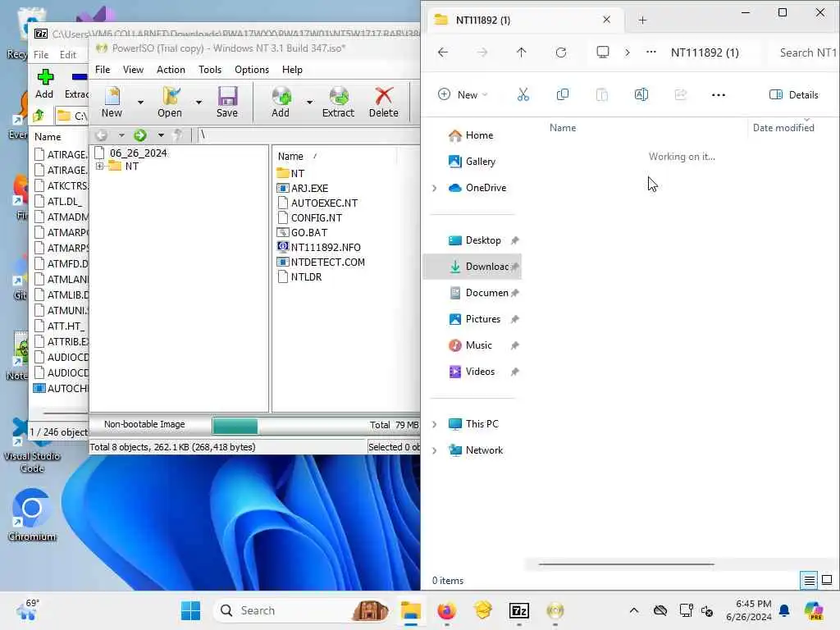
Task: Open PowerISO disc icon in taskbar
Action: pos(555,610)
